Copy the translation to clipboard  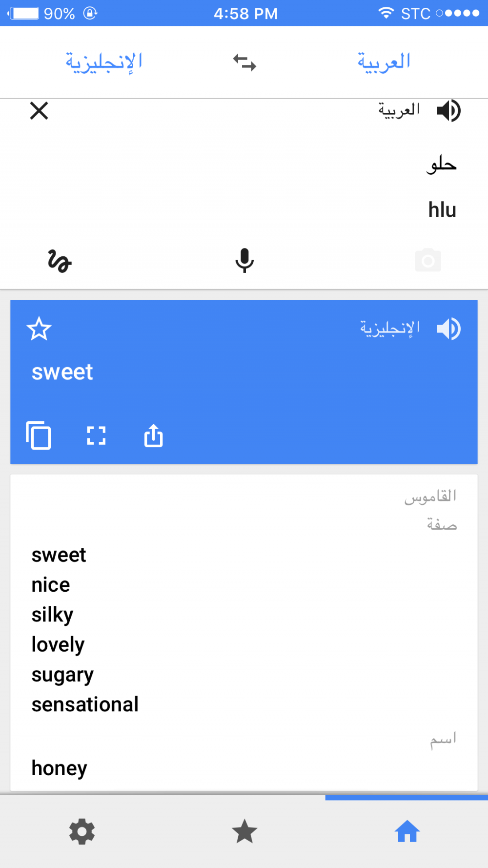point(39,435)
